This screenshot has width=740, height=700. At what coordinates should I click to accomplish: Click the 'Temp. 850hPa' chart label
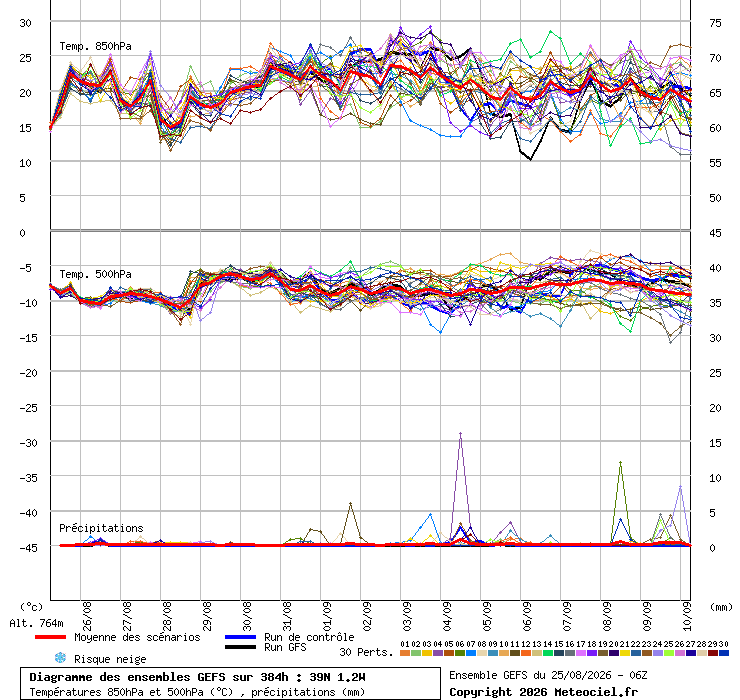tap(95, 46)
